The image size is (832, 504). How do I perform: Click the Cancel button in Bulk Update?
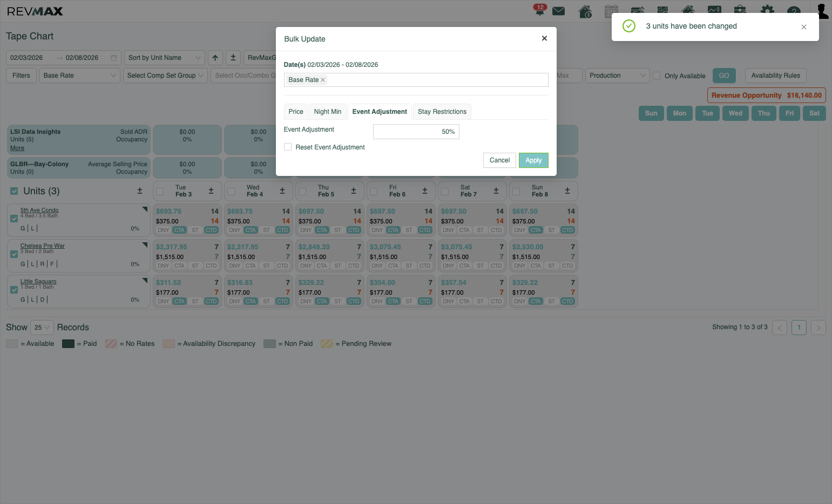click(x=499, y=160)
